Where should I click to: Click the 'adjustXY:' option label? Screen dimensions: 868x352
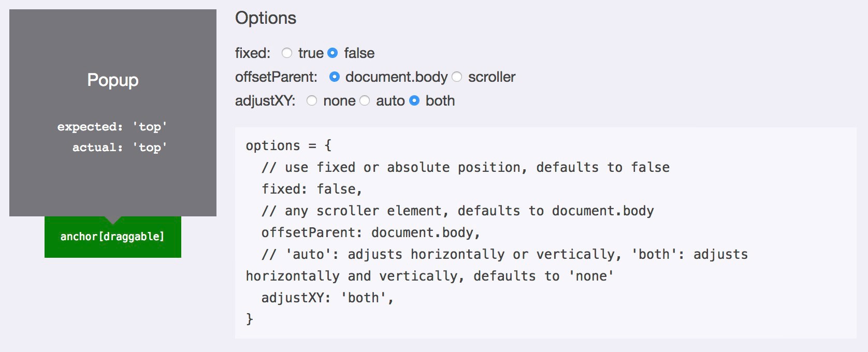click(265, 100)
